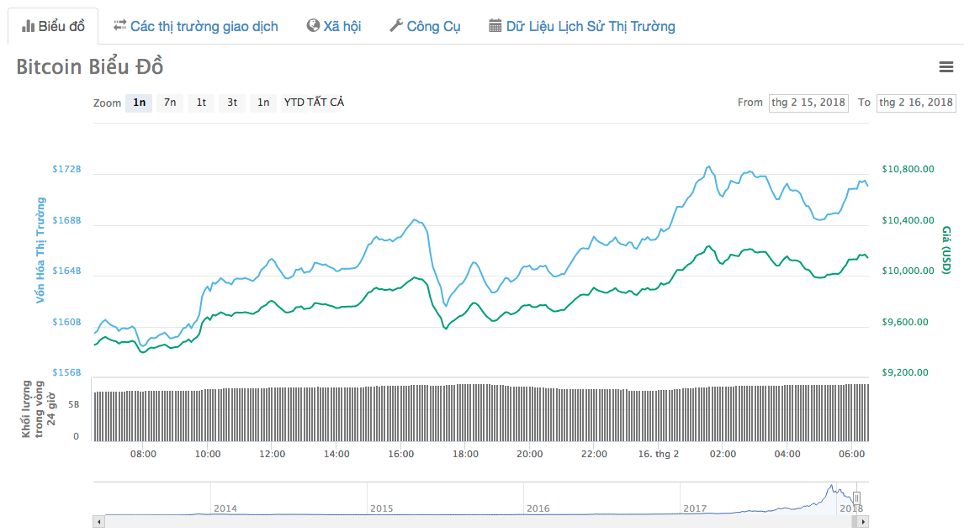Click the $160B axis label
Viewport: 980px width, 532px height.
pos(66,322)
